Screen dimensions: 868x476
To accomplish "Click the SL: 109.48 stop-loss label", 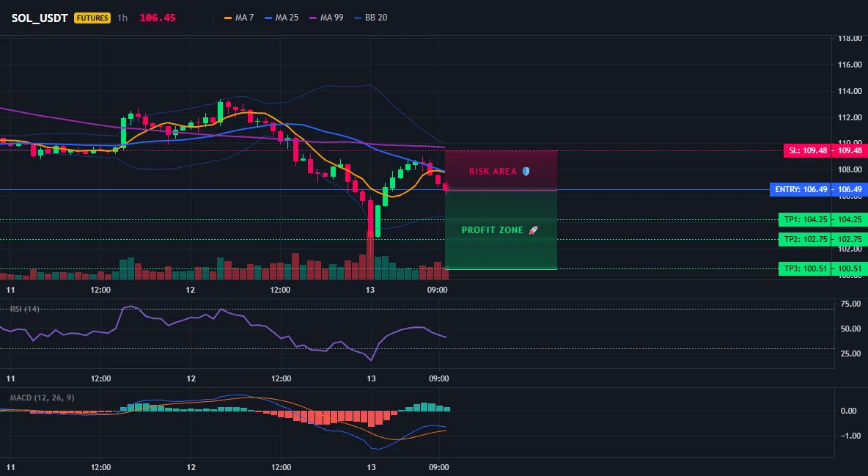I will 807,150.
